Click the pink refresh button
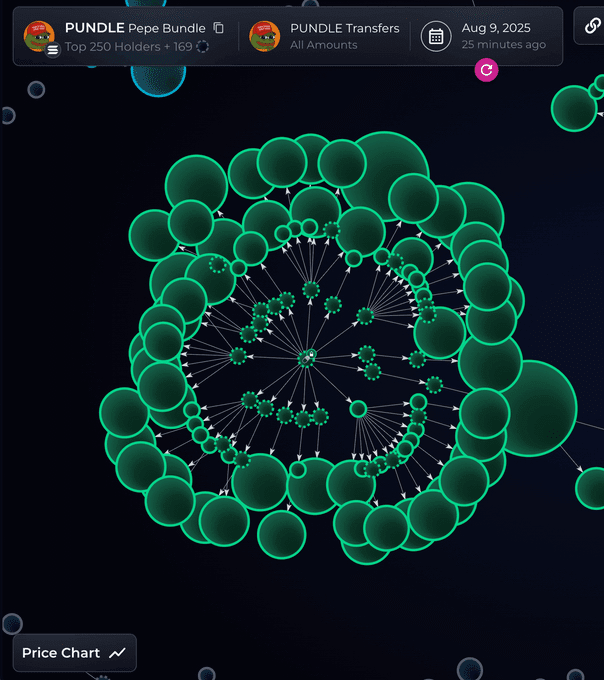This screenshot has height=680, width=604. point(486,70)
